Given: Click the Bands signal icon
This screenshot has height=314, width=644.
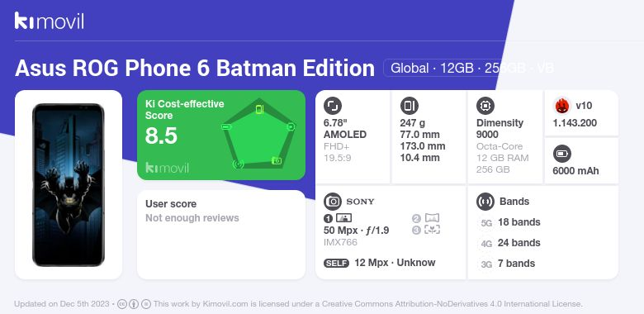Looking at the screenshot, I should tap(485, 202).
